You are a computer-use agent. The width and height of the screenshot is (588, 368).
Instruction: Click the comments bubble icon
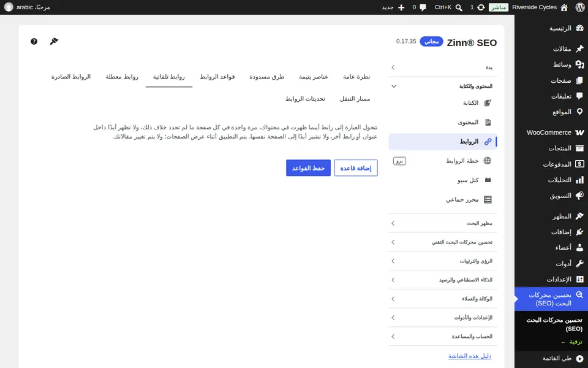pos(423,7)
